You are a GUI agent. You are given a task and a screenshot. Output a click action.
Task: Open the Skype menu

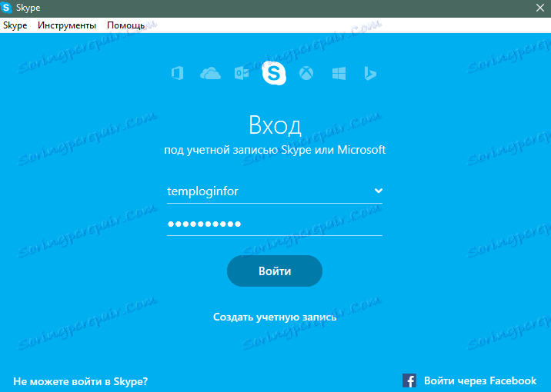pos(15,25)
